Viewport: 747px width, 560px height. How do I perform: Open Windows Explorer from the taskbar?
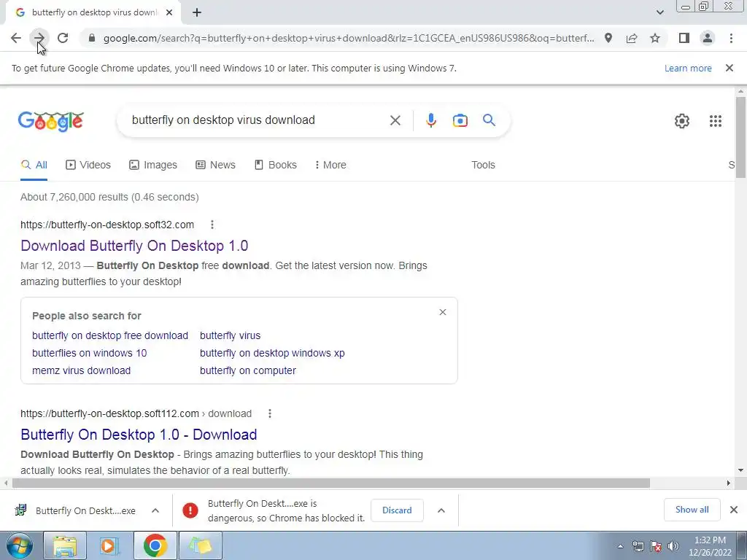tap(65, 545)
